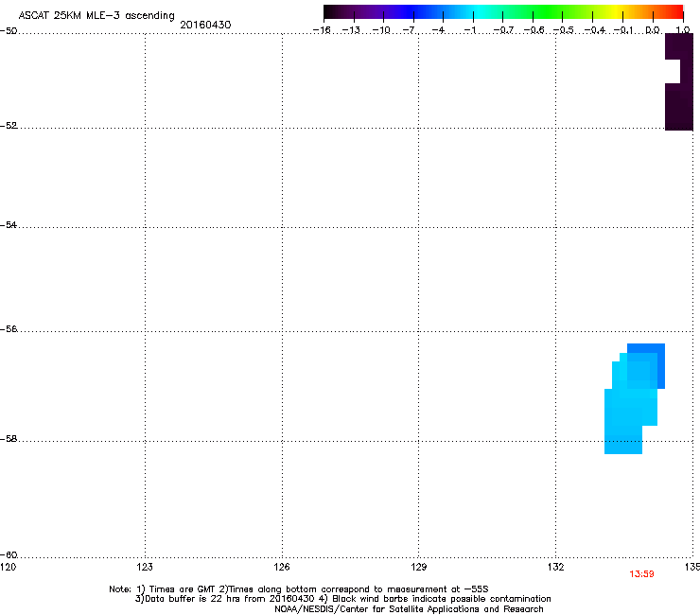Click the 135 longitude axis label

click(692, 567)
